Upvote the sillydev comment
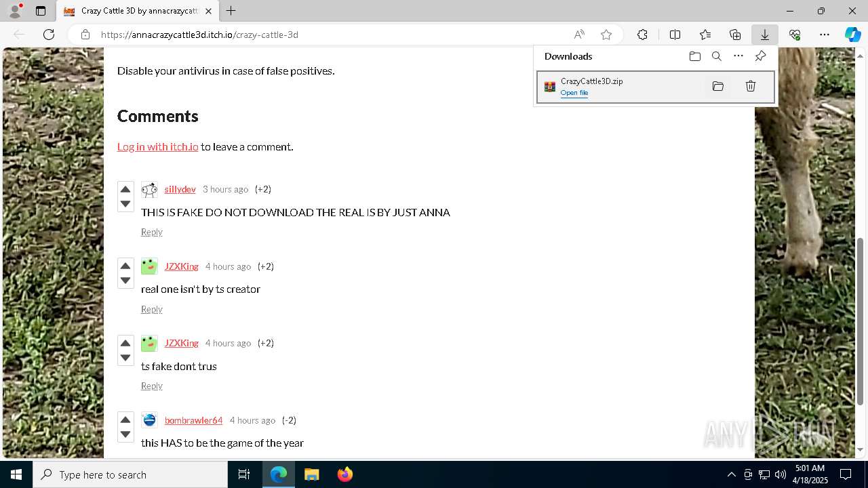The height and width of the screenshot is (488, 868). tap(125, 189)
